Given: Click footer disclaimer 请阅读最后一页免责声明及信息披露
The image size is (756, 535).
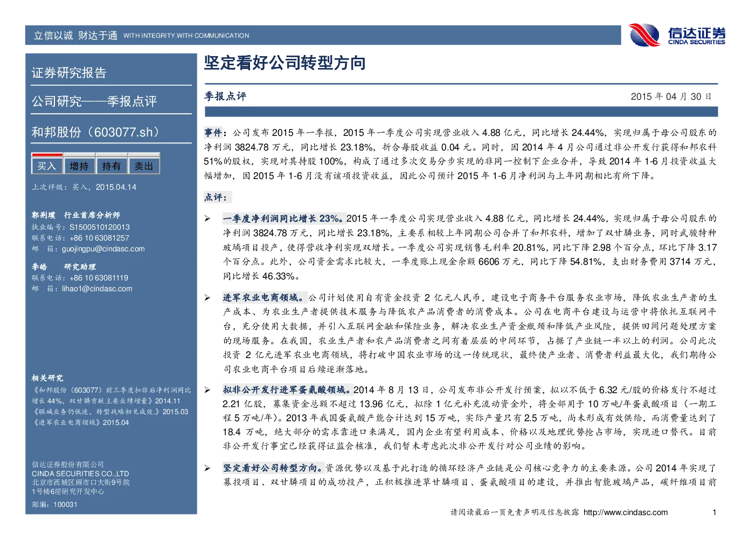Looking at the screenshot, I should [515, 512].
